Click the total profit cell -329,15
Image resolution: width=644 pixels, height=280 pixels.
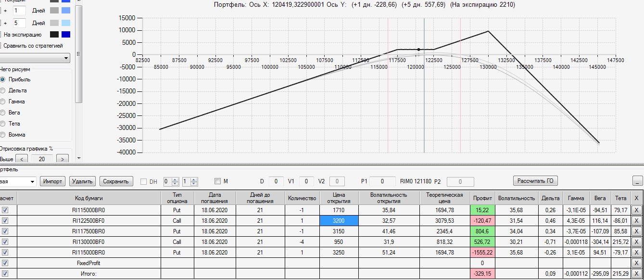coord(482,274)
